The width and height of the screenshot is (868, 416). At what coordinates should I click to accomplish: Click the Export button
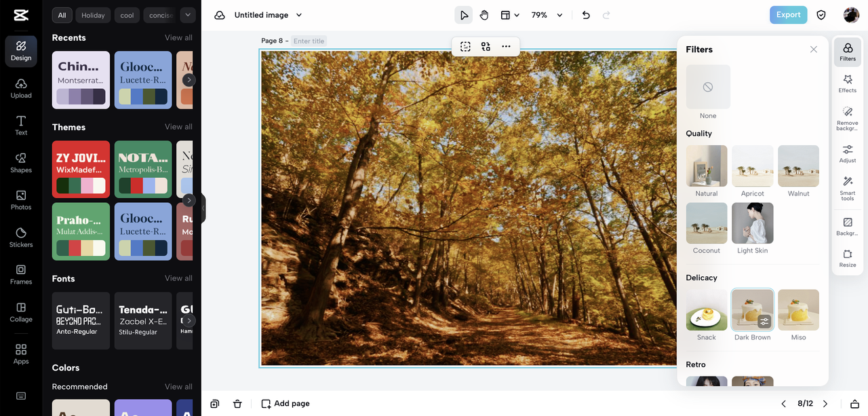coord(788,15)
